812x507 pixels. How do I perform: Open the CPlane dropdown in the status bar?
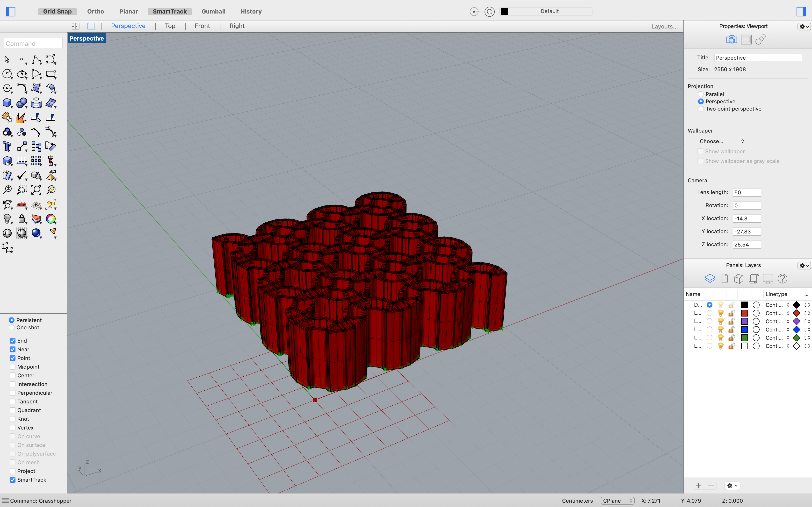617,500
